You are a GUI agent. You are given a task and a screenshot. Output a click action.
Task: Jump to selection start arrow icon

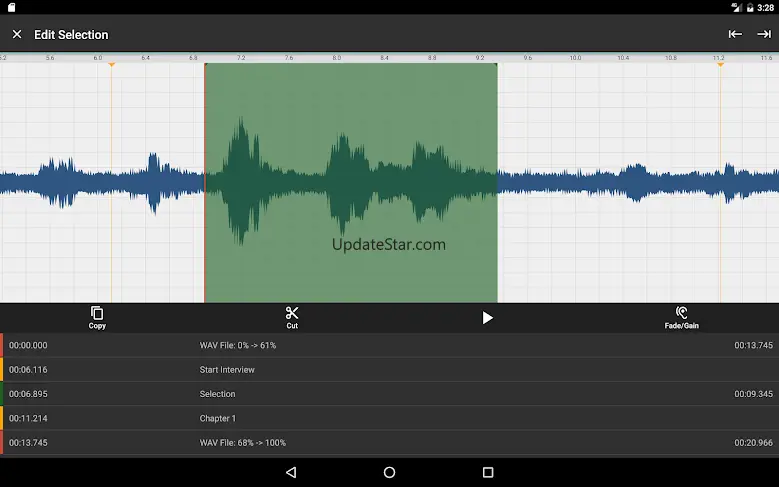(735, 34)
